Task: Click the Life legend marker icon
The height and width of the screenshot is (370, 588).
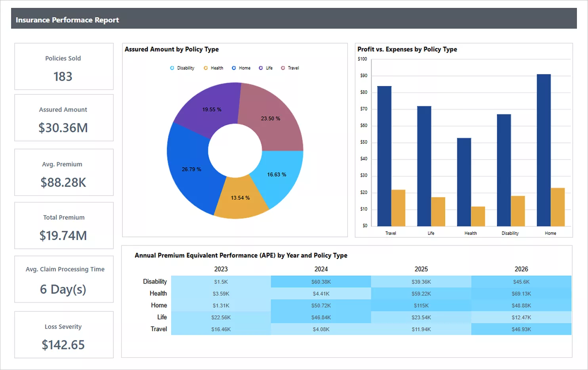Action: point(261,68)
